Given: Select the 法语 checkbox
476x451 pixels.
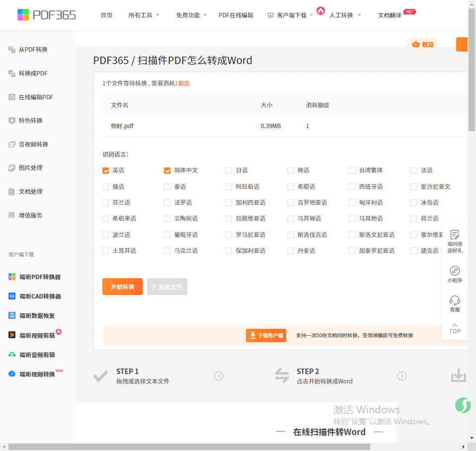Looking at the screenshot, I should [x=414, y=170].
